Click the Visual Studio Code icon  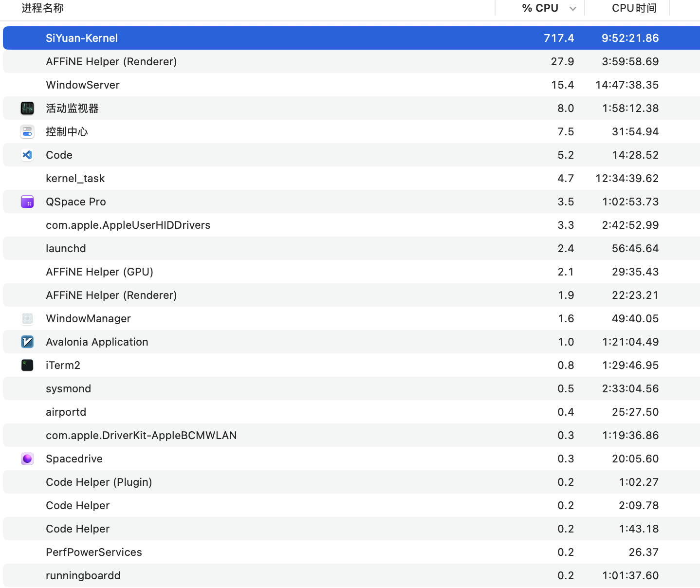[x=27, y=155]
